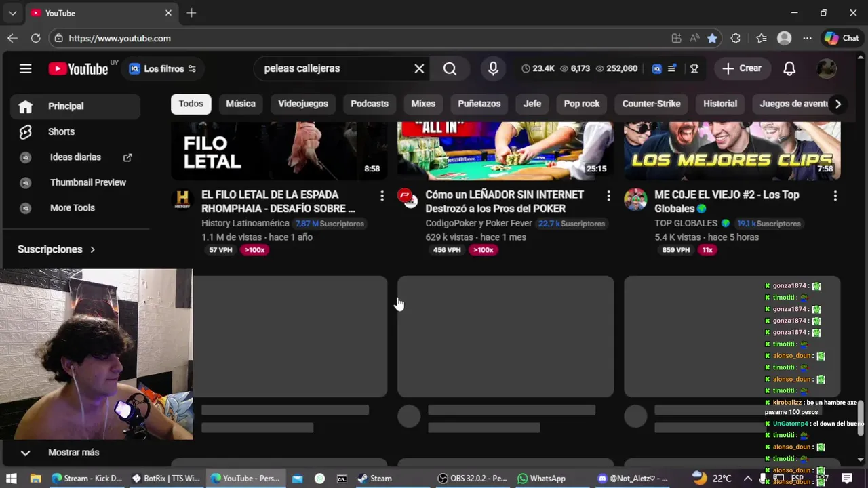Select the Videojuegos filter chip

(303, 104)
